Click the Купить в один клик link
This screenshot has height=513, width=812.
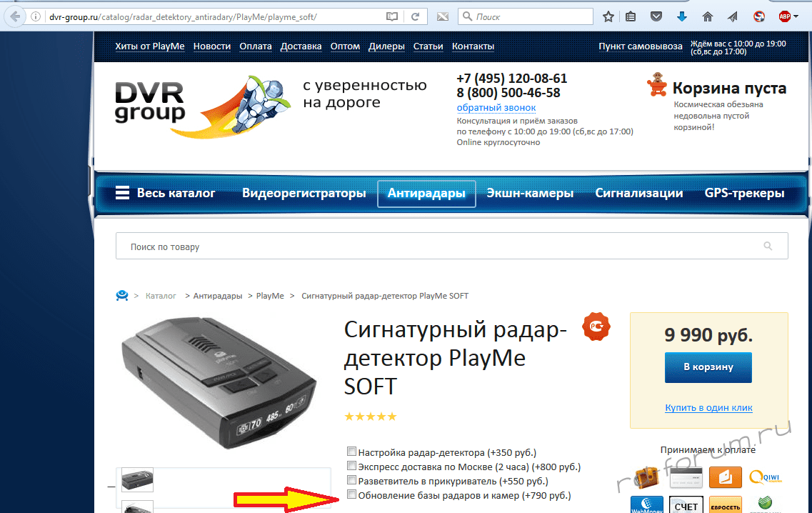point(708,408)
